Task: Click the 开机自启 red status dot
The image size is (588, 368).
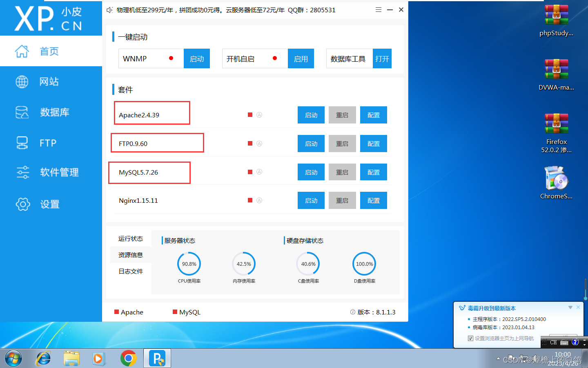Action: [275, 58]
